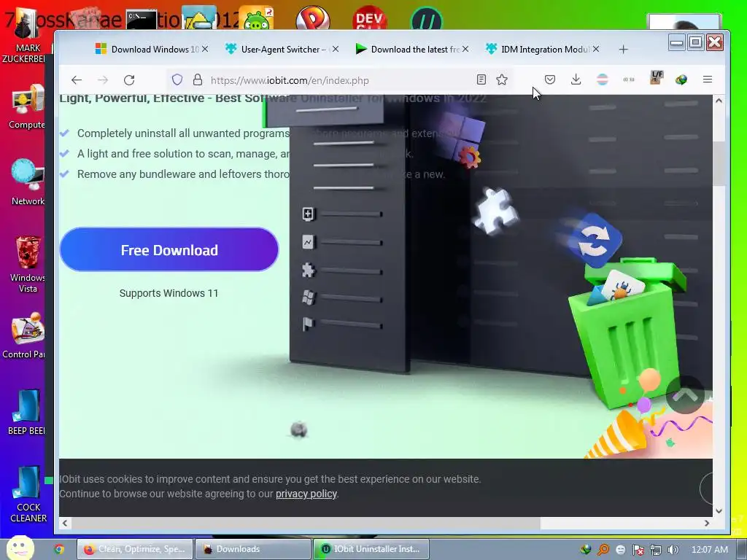Switch to Download the latest free tab

coord(411,49)
